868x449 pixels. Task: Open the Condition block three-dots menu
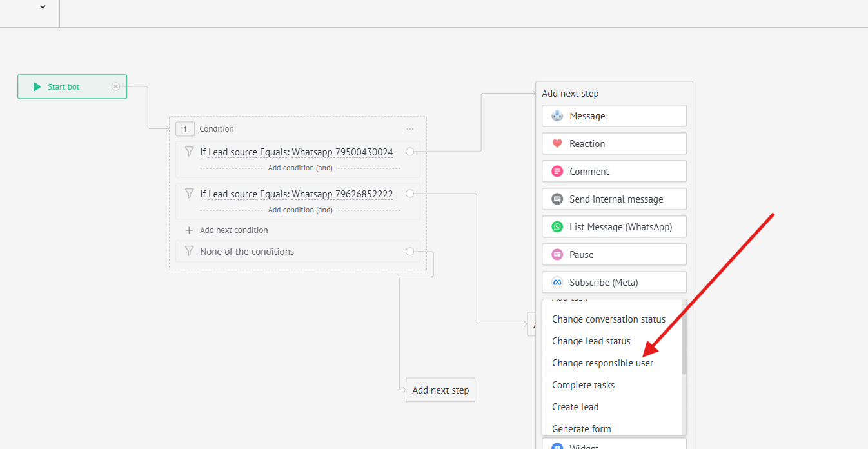pyautogui.click(x=410, y=129)
